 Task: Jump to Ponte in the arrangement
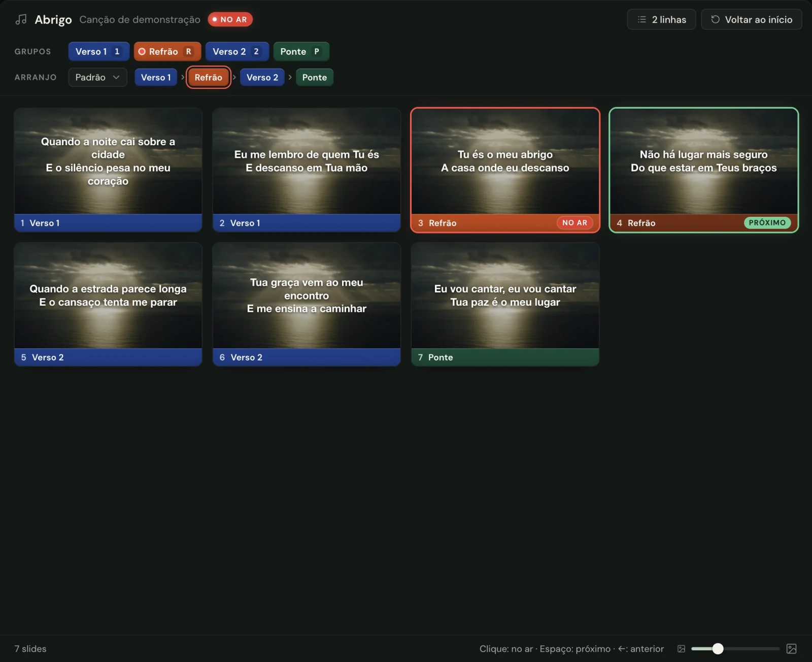tap(315, 77)
